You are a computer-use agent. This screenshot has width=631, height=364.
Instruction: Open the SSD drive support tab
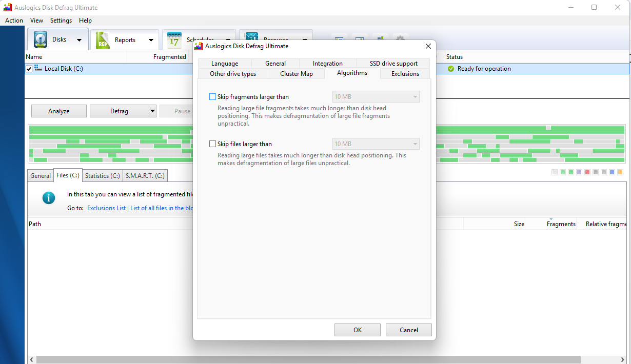(393, 64)
